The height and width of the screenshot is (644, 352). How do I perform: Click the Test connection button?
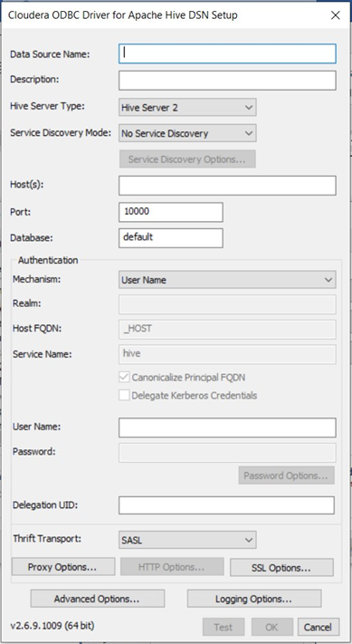[224, 627]
